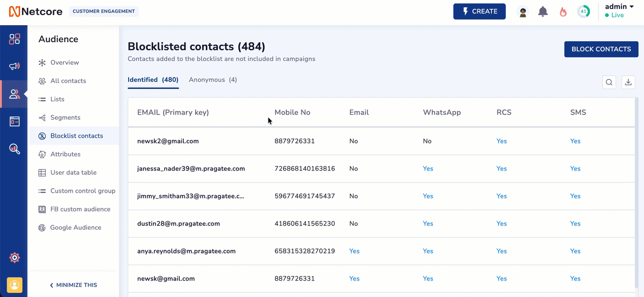Open Overview in Audience menu
Screen dimensions: 644x297
coord(65,62)
